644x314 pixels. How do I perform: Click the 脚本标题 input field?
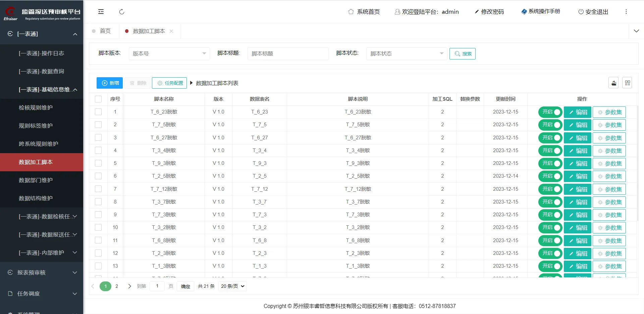(288, 54)
